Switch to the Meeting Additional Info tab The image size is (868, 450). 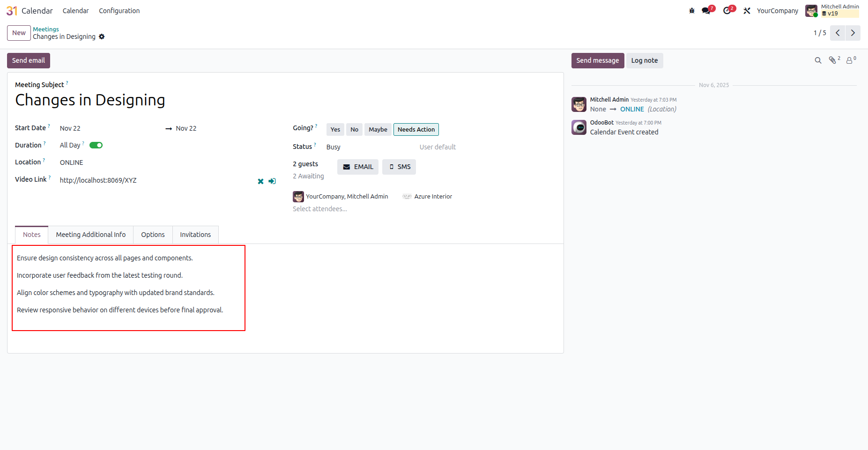91,235
